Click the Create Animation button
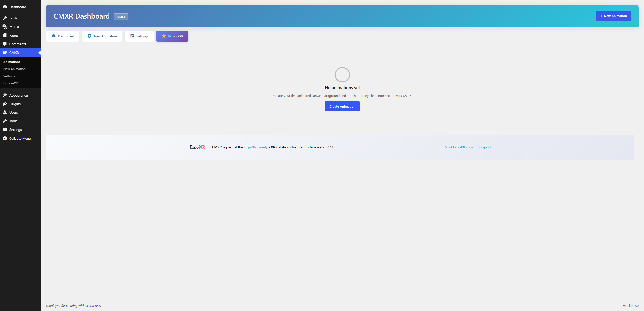 (342, 106)
